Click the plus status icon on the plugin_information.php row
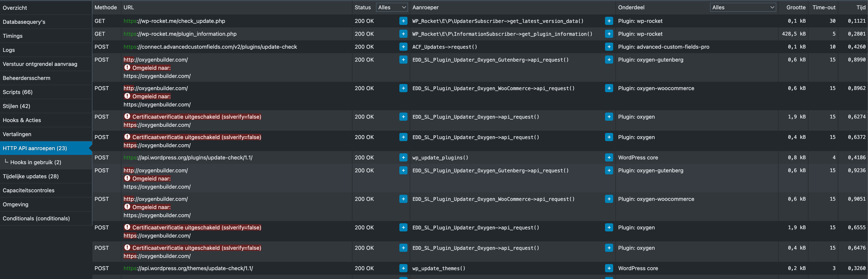This screenshot has width=868, height=279. coord(403,34)
